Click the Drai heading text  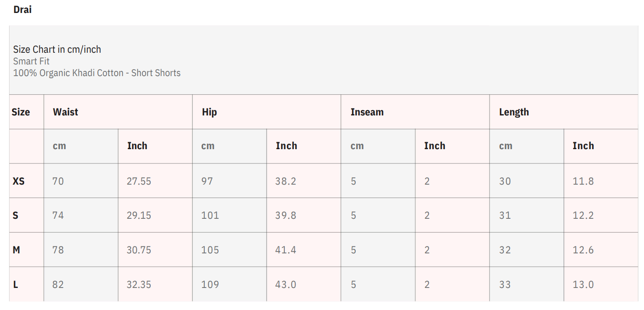(x=23, y=10)
